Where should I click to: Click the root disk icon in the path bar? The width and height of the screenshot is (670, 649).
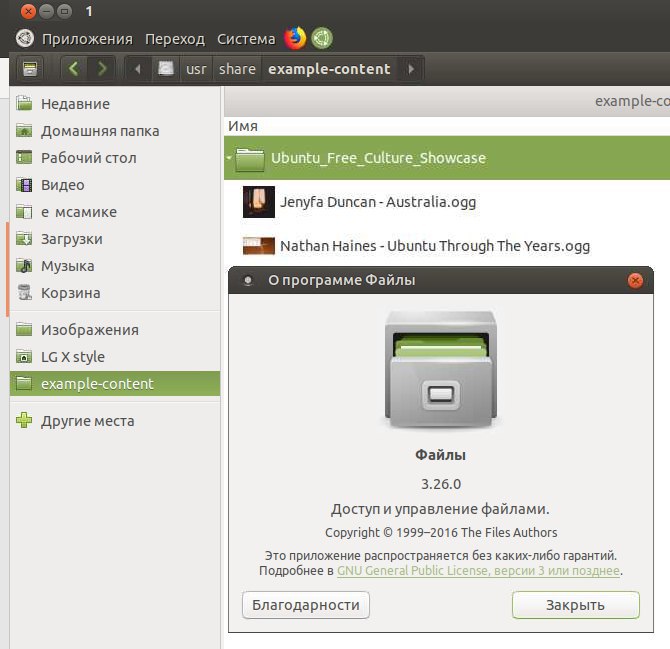coord(166,68)
